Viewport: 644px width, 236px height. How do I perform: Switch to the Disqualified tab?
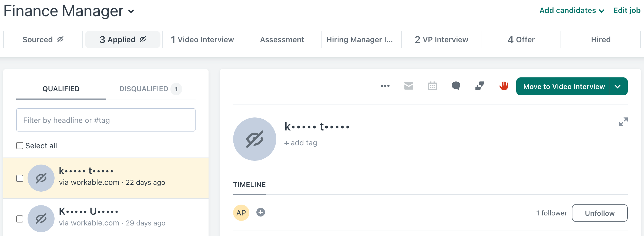150,89
